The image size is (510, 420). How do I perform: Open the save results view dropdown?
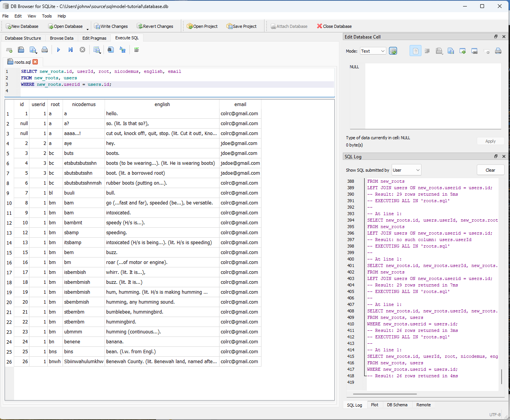[97, 50]
